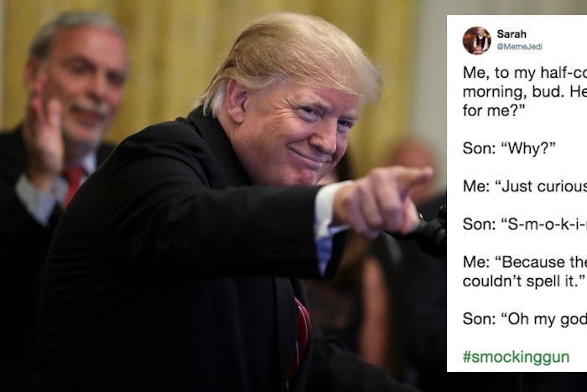The width and height of the screenshot is (587, 392).
Task: Click the 'Me: "Because the' line
Action: pos(524,262)
